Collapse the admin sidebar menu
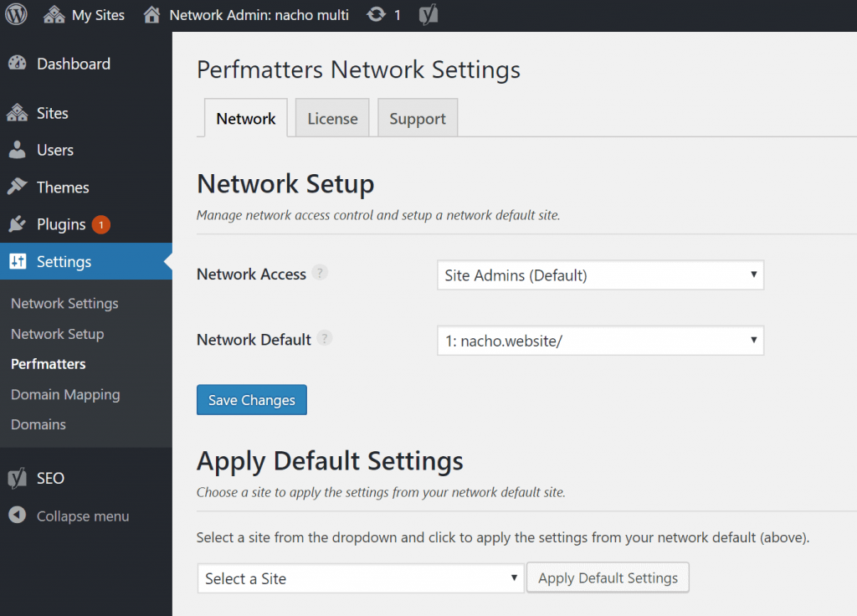Screen dimensions: 857x616 [x=82, y=516]
